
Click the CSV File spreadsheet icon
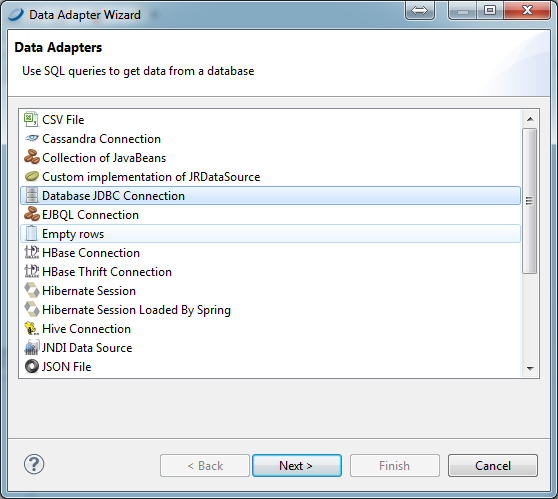pyautogui.click(x=31, y=119)
